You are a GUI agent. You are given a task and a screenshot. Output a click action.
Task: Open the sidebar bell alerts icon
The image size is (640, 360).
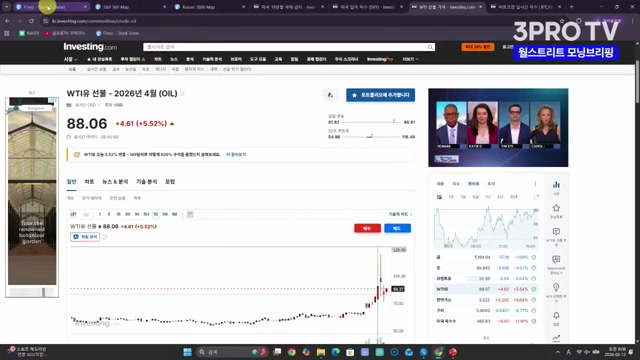(556, 316)
